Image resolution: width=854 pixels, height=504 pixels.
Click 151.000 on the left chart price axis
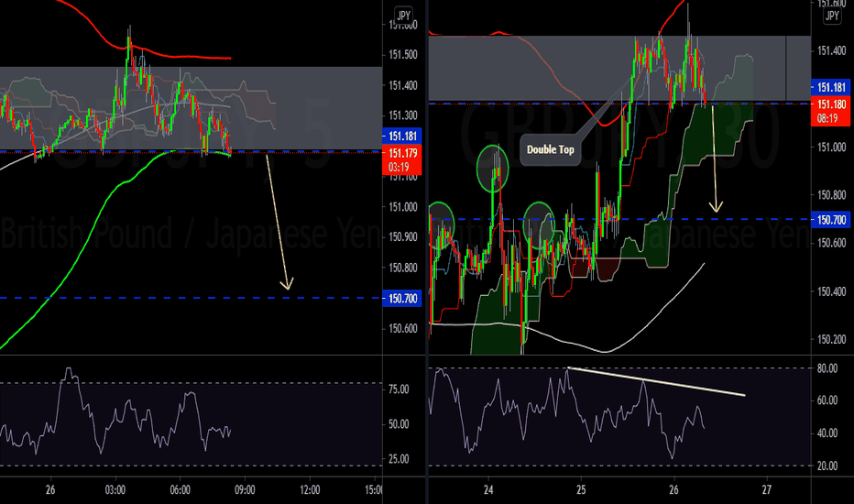(403, 207)
